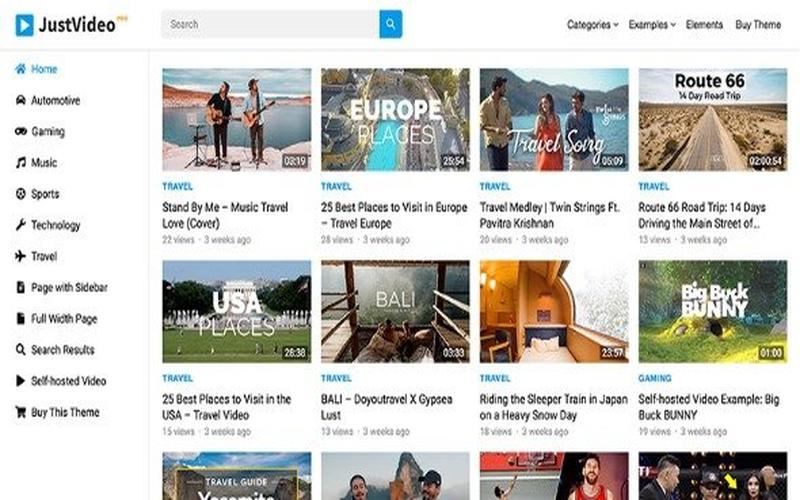Open the Buy Theme menu item
Image resolution: width=800 pixels, height=500 pixels.
click(758, 24)
